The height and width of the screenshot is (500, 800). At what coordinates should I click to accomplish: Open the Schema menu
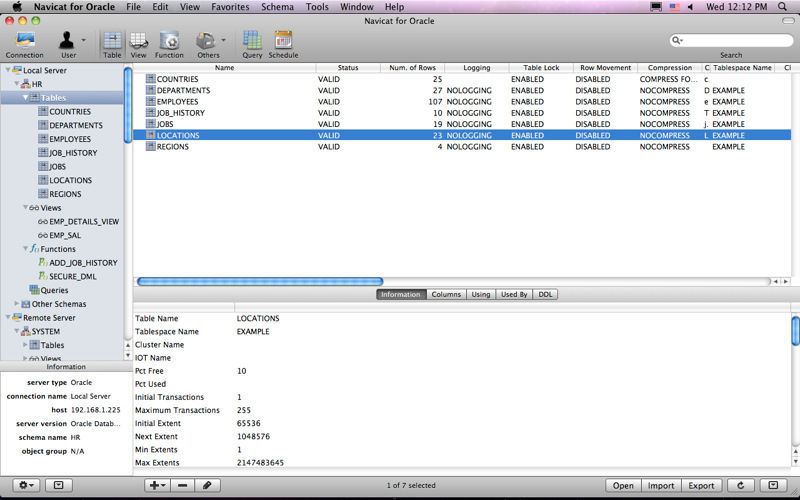(x=277, y=7)
